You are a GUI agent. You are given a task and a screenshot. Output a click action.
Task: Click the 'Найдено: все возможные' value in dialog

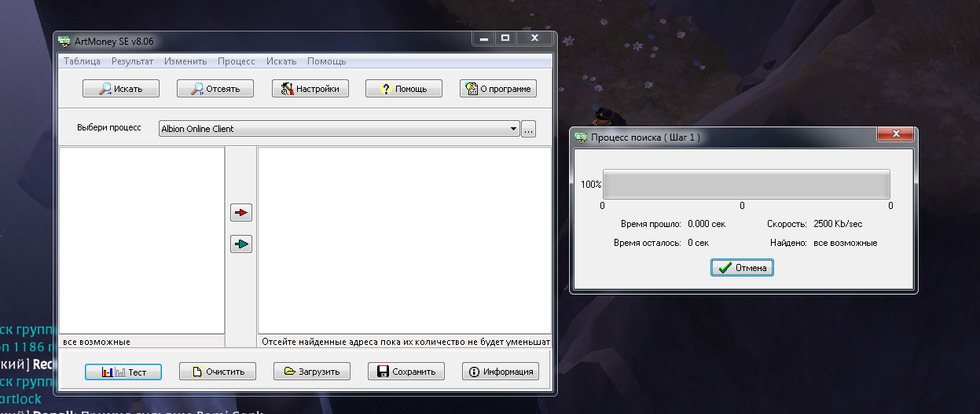coord(846,243)
